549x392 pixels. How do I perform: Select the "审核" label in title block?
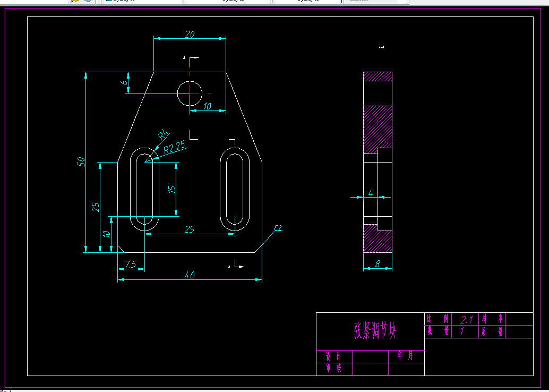coord(333,368)
